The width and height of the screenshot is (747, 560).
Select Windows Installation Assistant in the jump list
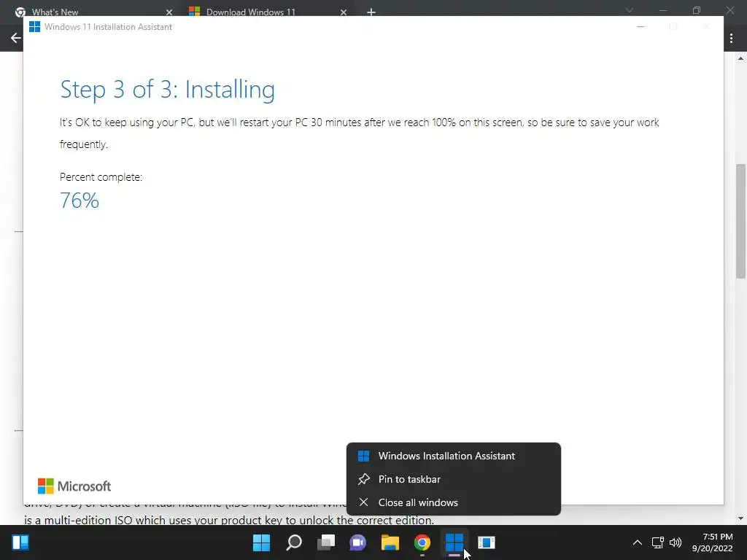454,456
